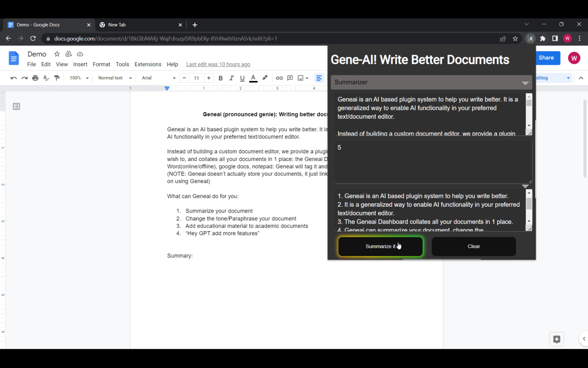Open the Extensions menu
The height and width of the screenshot is (368, 588).
(x=147, y=64)
